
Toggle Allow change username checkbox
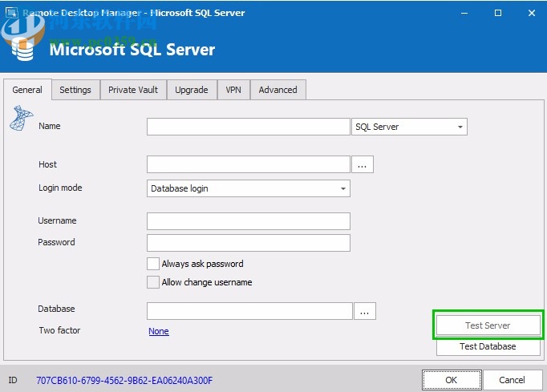pyautogui.click(x=153, y=282)
